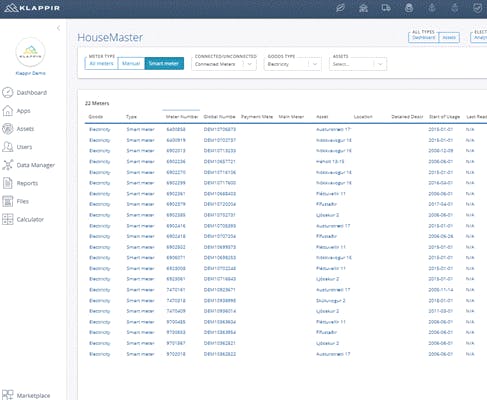Open the truck transport module icon
This screenshot has height=400, width=487.
[x=386, y=8]
